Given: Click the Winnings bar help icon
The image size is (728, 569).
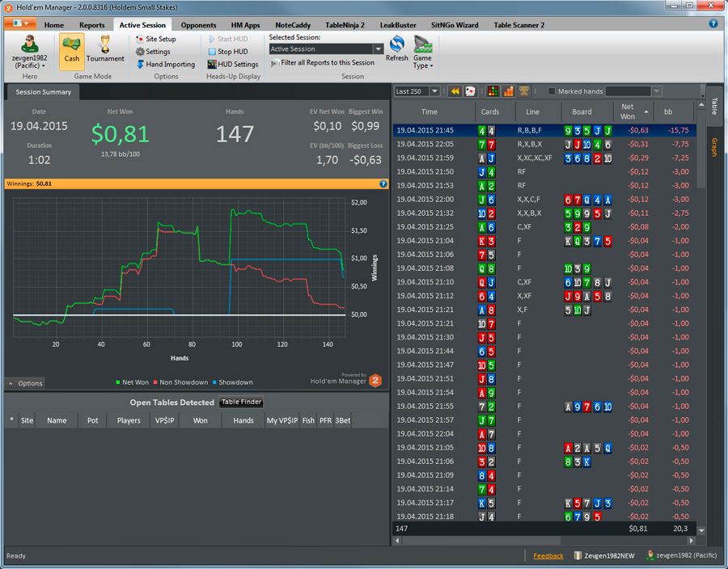Looking at the screenshot, I should pos(383,184).
